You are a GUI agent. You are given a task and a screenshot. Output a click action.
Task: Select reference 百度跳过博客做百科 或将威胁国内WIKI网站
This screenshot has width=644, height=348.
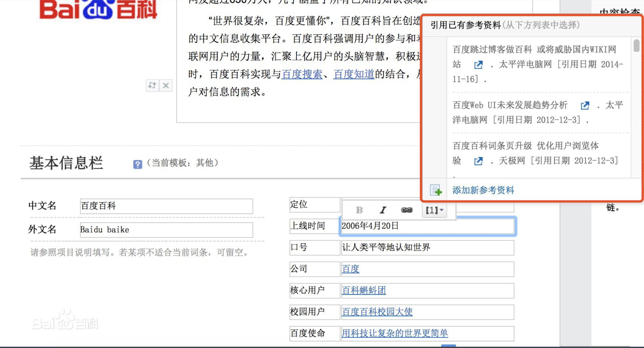[x=538, y=64]
